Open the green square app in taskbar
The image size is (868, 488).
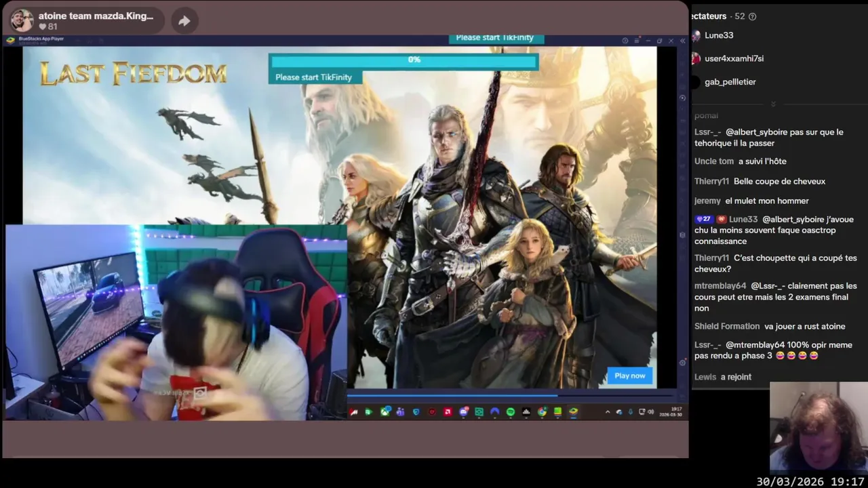[x=479, y=412]
